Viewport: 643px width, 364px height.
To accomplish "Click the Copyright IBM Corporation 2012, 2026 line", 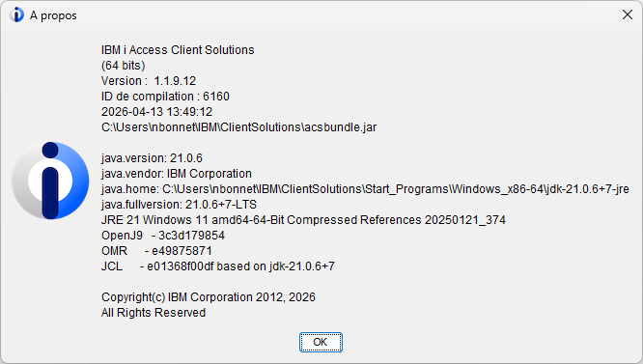I will tap(209, 297).
